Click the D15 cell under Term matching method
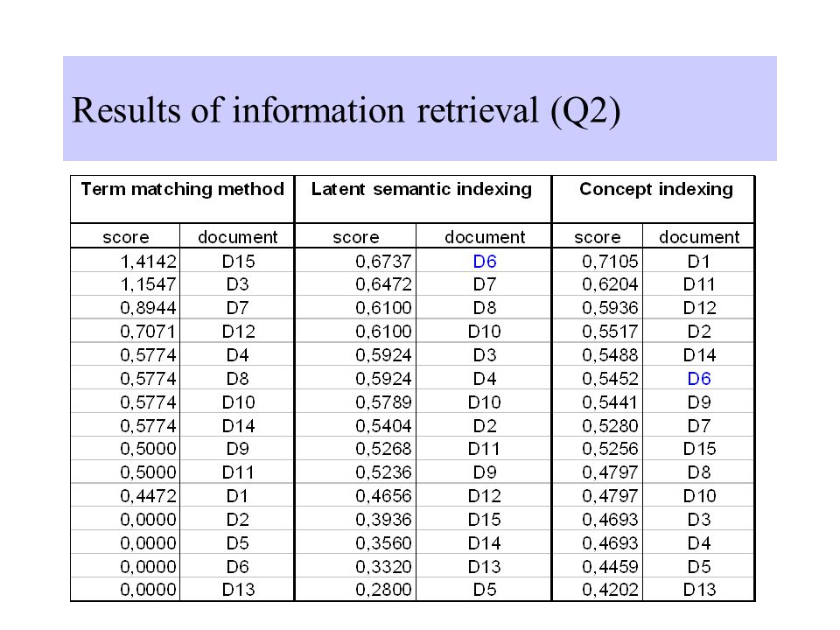This screenshot has width=840, height=630. click(237, 261)
